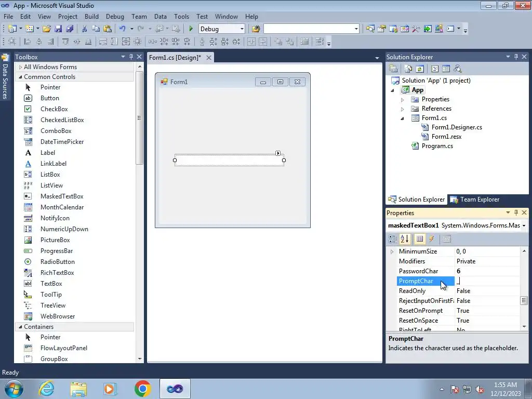Click the Start Debugging green arrow
The width and height of the screenshot is (532, 399).
click(191, 29)
